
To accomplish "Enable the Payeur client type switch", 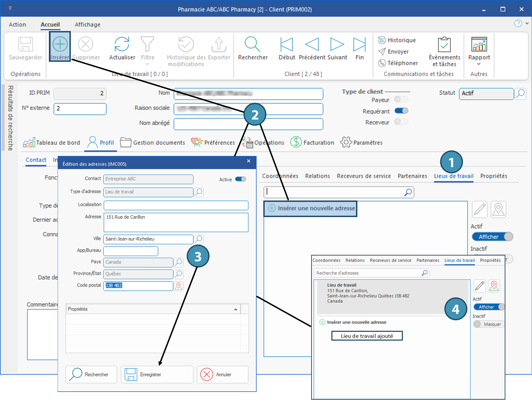I will point(401,99).
